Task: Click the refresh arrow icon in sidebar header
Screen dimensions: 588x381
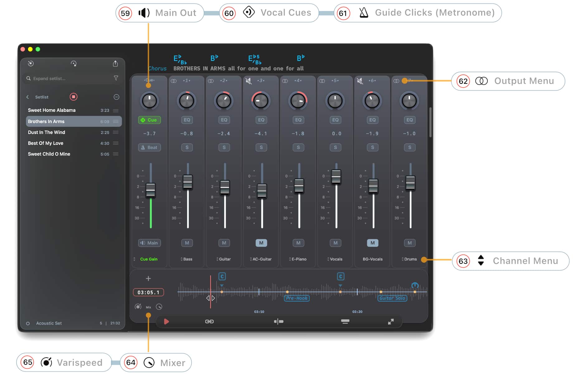Action: [x=73, y=64]
